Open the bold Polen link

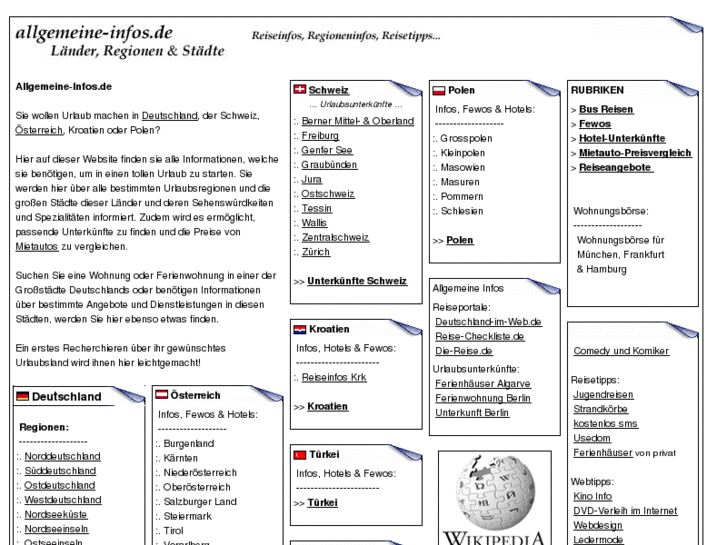click(x=459, y=240)
